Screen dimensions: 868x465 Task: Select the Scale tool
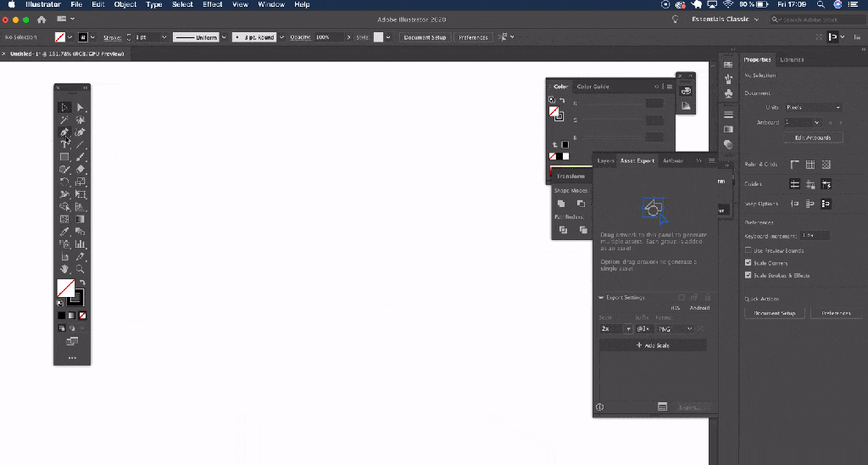tap(81, 182)
